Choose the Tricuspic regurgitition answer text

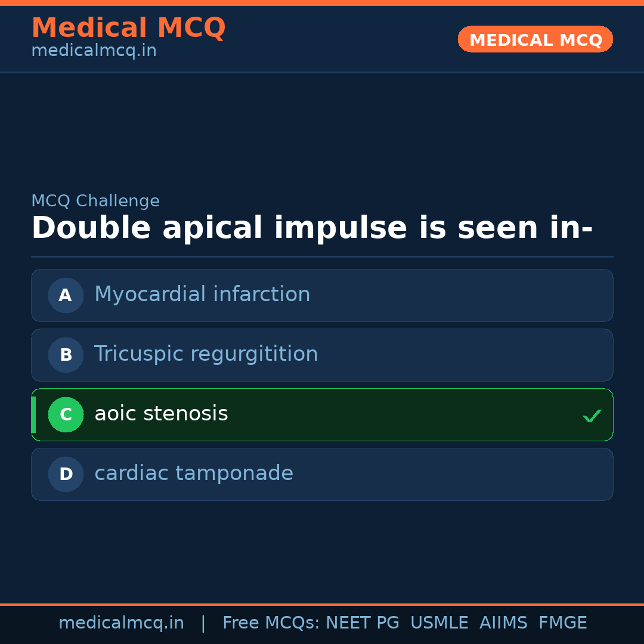coord(206,354)
